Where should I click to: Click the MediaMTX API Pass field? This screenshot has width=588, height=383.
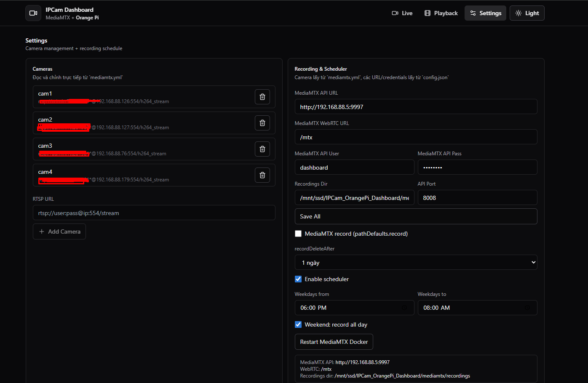(478, 168)
